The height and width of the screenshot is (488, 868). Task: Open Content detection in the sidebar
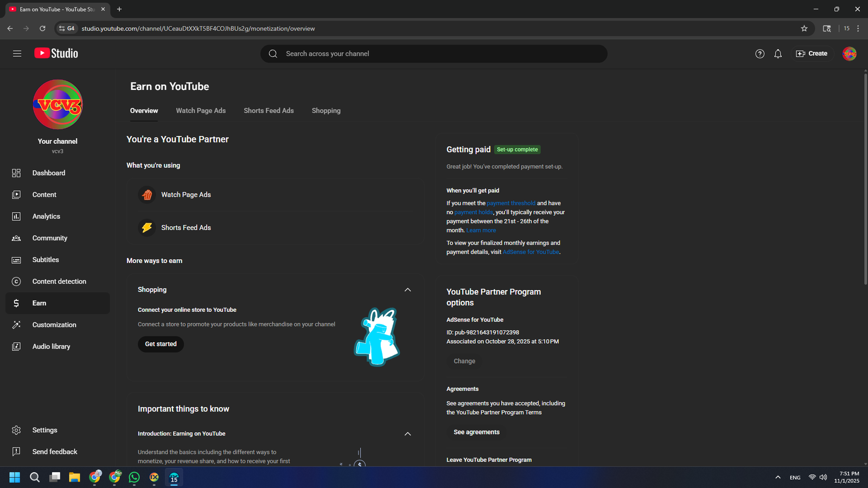58,281
